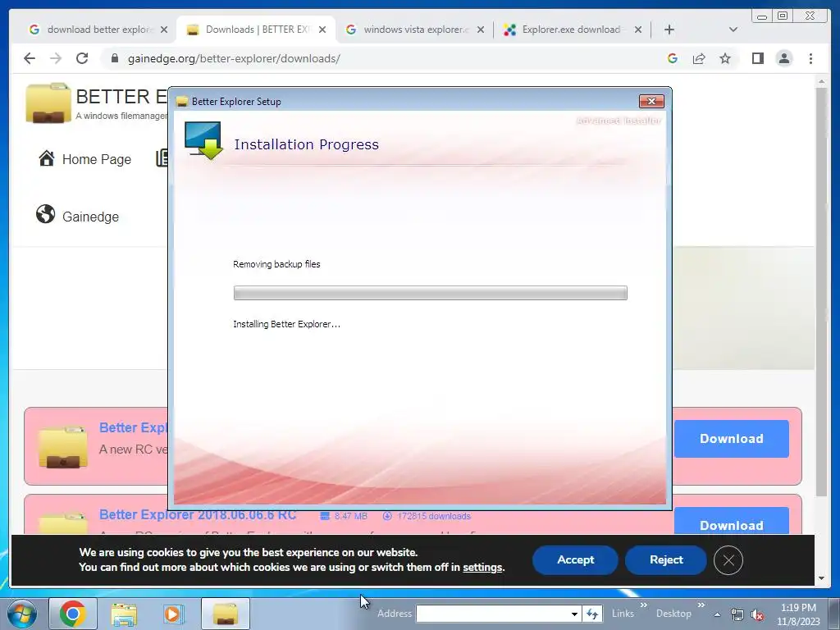
Task: Close the 'Explorer.exe download' tab
Action: 637,30
